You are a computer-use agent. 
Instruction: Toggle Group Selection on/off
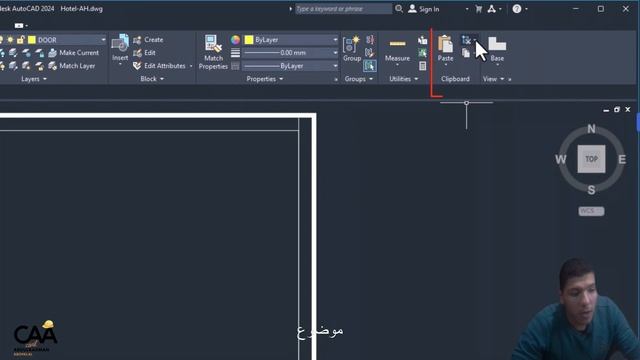point(370,66)
